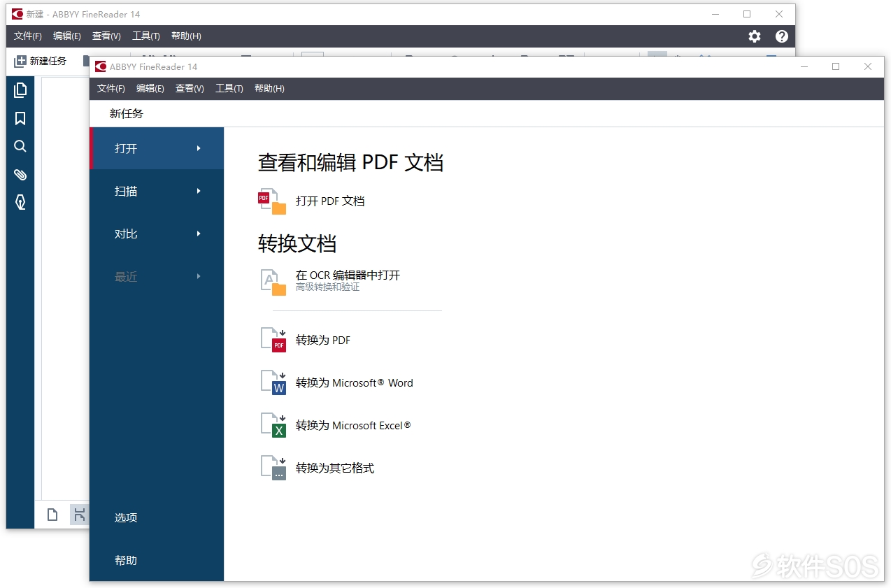The height and width of the screenshot is (588, 891).
Task: Show Pages panel in back window sidebar
Action: 20,89
